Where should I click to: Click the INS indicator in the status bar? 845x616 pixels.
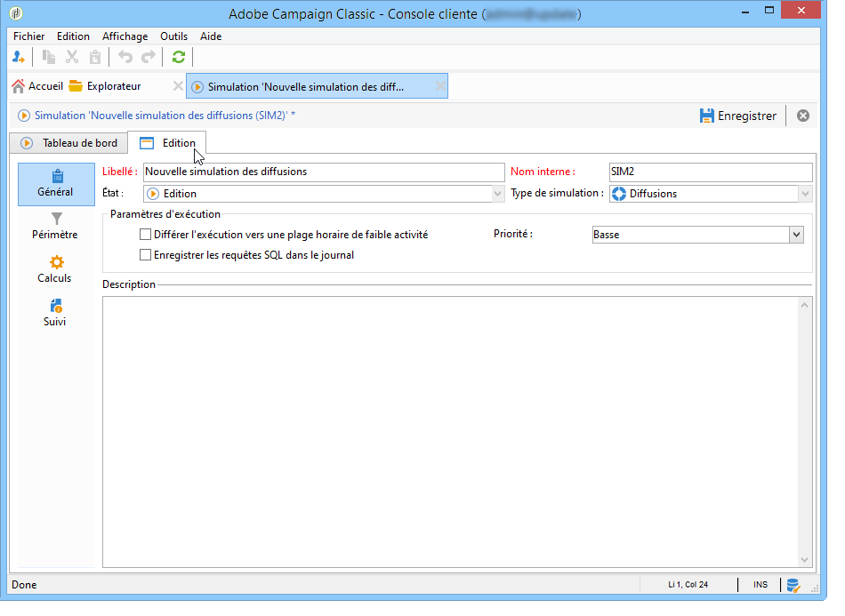pos(760,585)
